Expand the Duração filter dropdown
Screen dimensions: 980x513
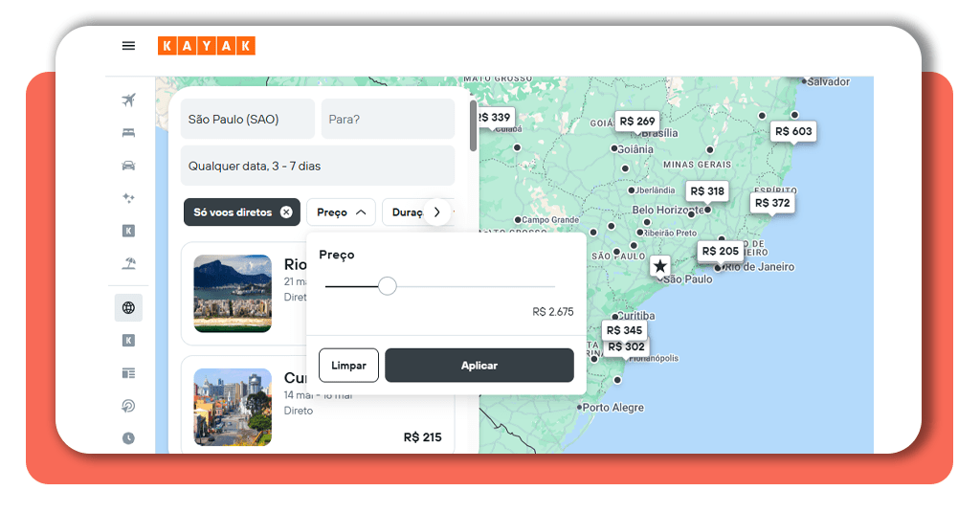point(408,212)
